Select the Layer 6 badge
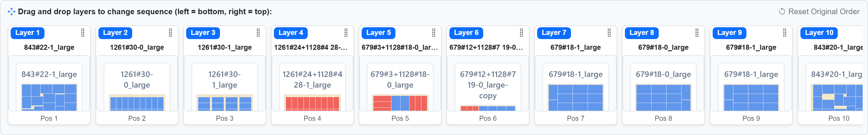 pyautogui.click(x=466, y=33)
